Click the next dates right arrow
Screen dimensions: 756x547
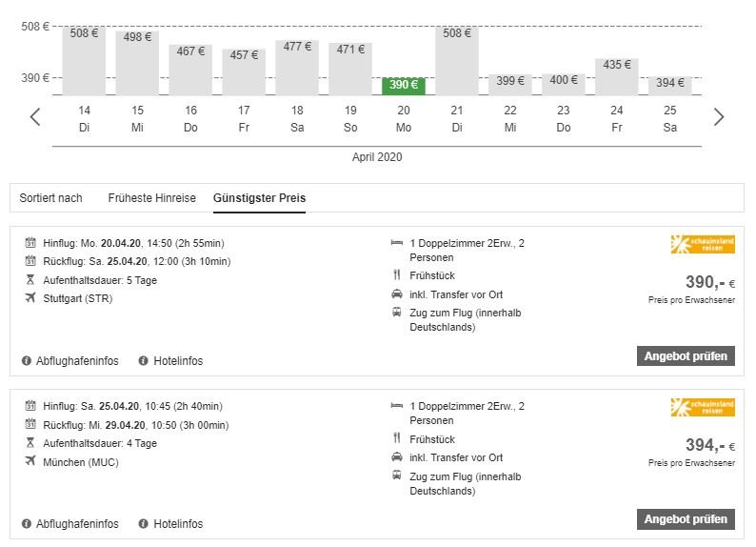pos(719,117)
